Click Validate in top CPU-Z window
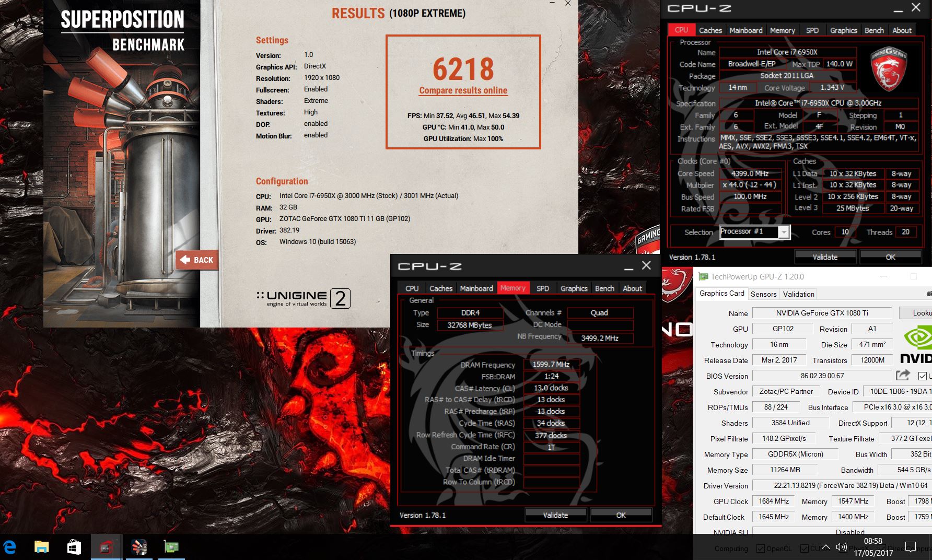 click(x=825, y=257)
